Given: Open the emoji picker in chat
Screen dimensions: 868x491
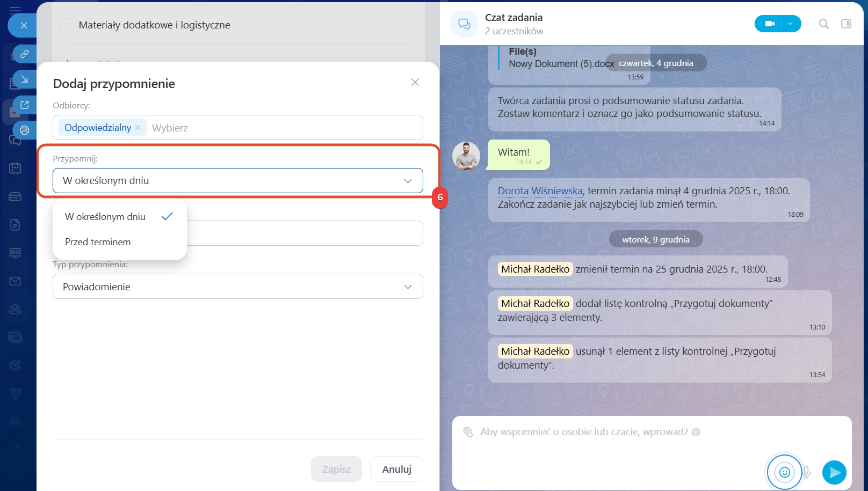Looking at the screenshot, I should 784,472.
